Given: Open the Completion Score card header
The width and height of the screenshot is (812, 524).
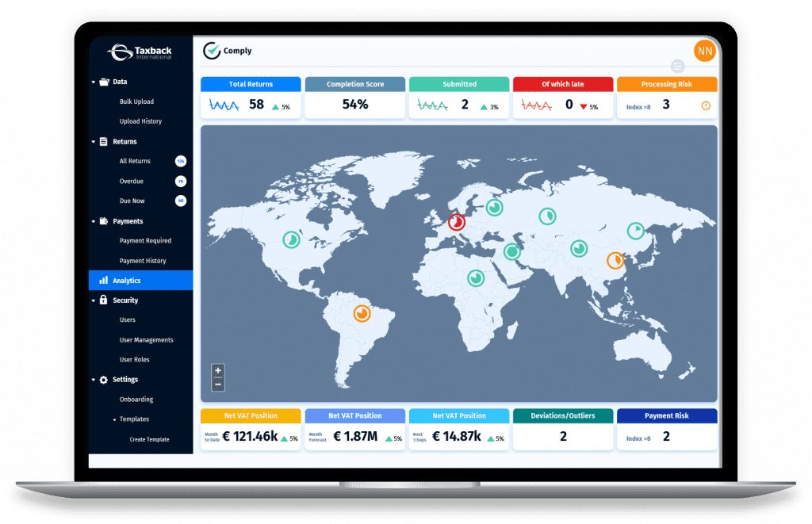Looking at the screenshot, I should [x=355, y=84].
